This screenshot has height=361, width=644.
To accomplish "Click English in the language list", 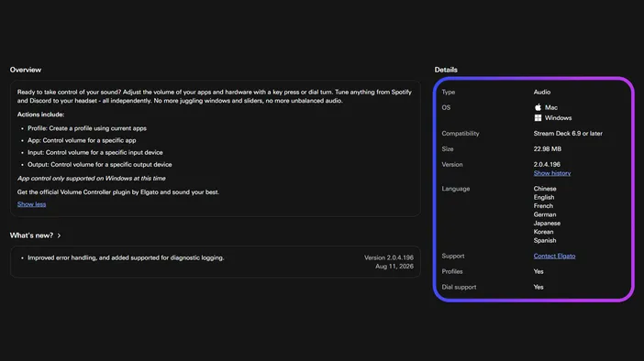I will [544, 197].
